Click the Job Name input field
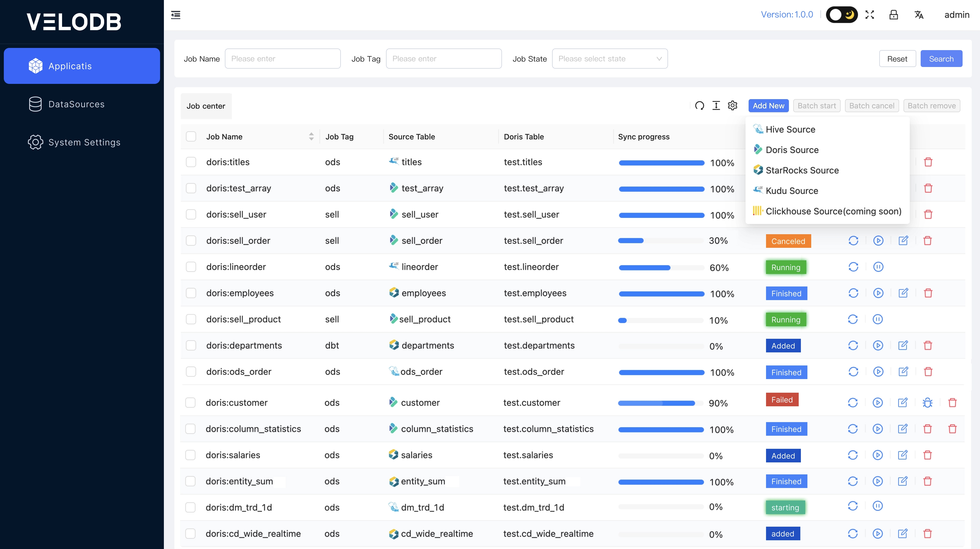The height and width of the screenshot is (549, 980). point(282,59)
